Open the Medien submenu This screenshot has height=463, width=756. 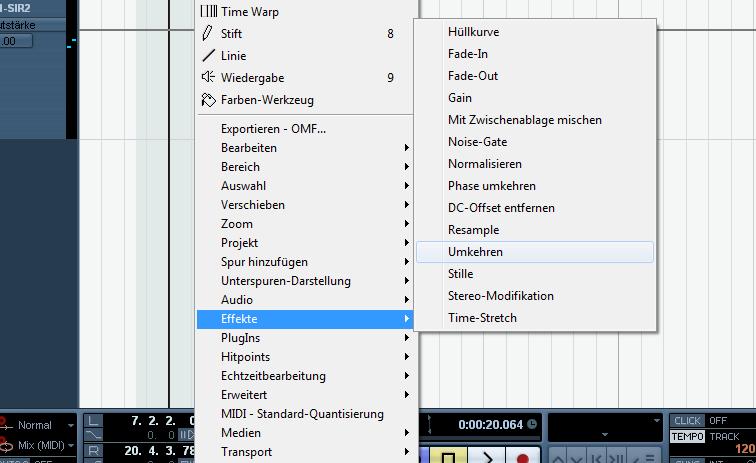[x=307, y=433]
